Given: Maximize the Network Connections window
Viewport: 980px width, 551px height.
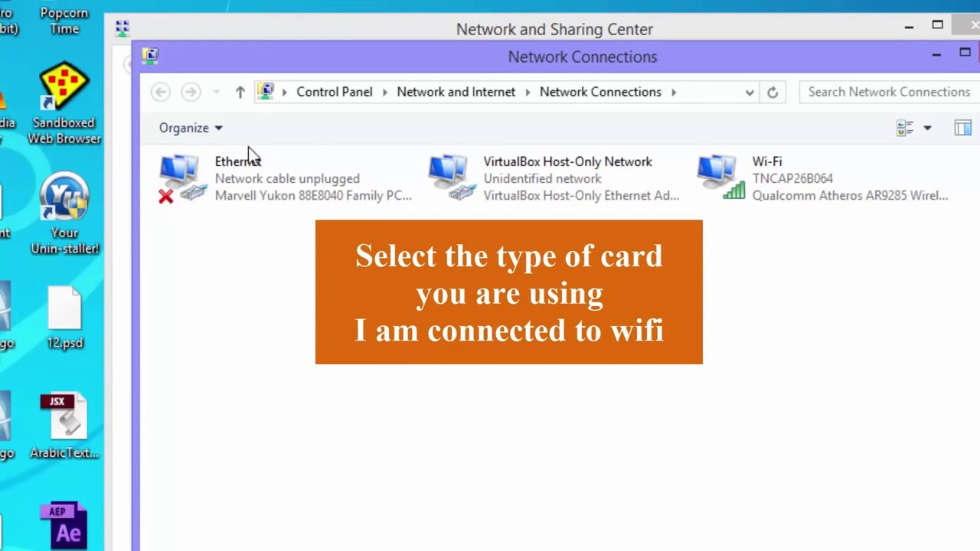Looking at the screenshot, I should [x=965, y=52].
